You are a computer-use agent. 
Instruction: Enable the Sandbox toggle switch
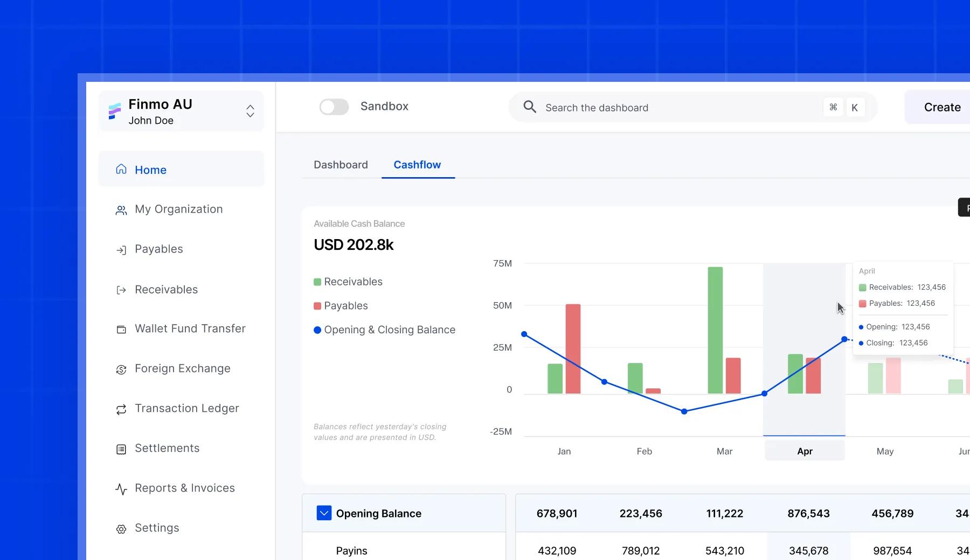(334, 107)
